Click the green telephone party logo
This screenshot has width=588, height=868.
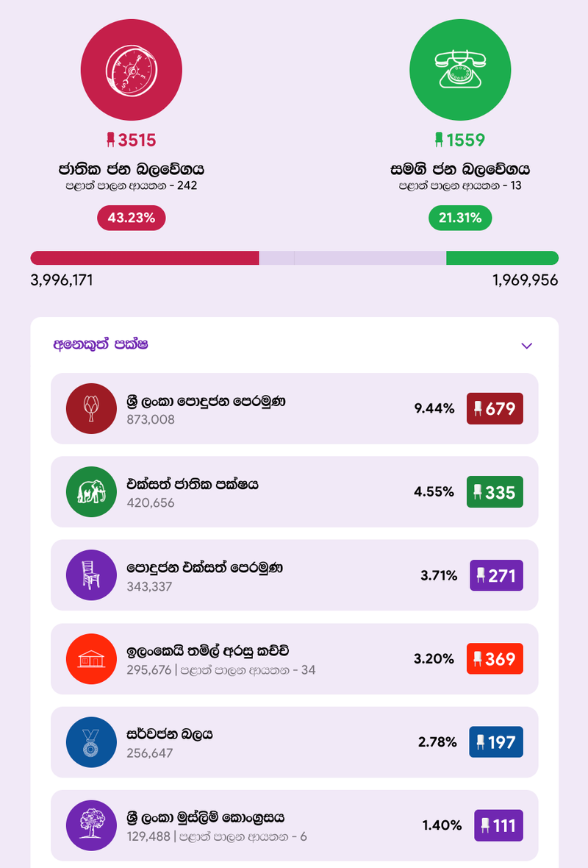[460, 70]
